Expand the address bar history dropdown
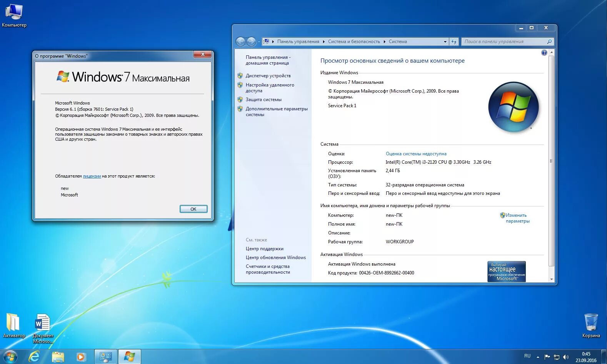607x364 pixels. [445, 42]
